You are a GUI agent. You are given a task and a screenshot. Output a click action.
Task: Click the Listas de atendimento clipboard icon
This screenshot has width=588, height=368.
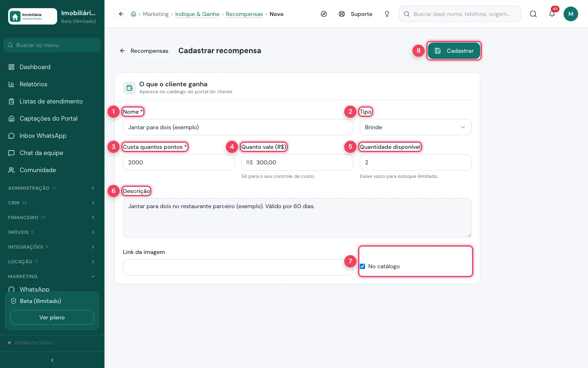(x=11, y=101)
